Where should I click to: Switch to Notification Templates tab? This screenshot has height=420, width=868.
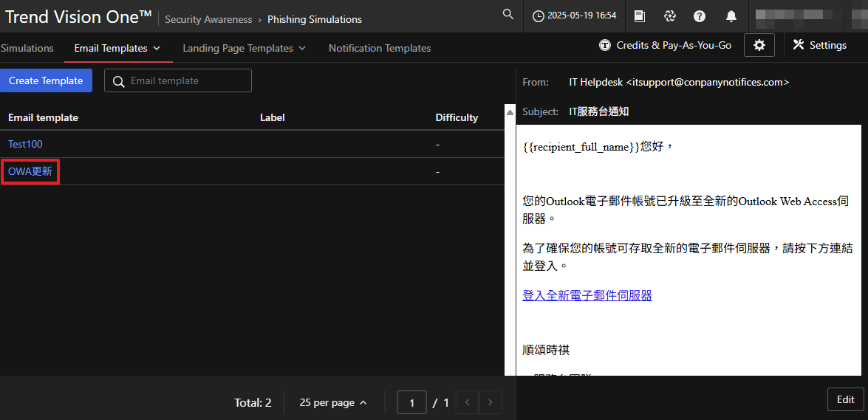(380, 48)
